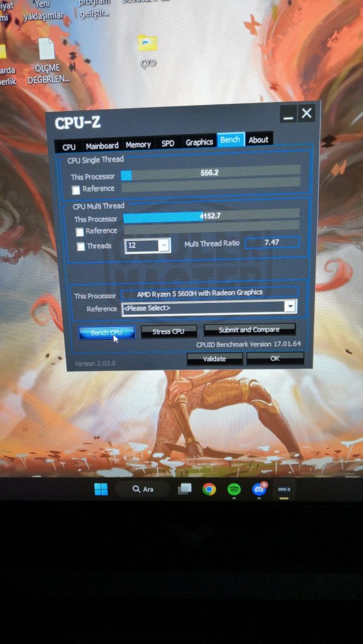The width and height of the screenshot is (363, 644).
Task: Open the Graphics tab
Action: click(199, 142)
